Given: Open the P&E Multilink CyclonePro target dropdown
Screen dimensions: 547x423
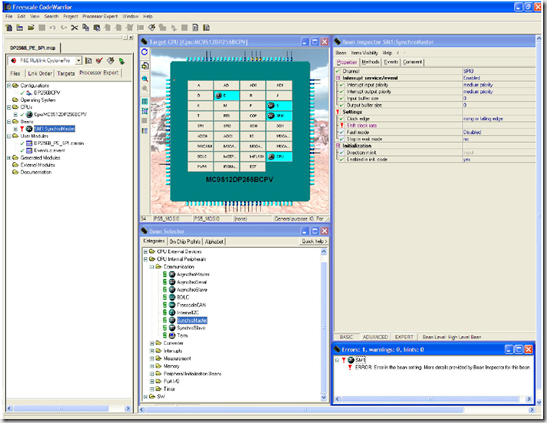Looking at the screenshot, I should (78, 61).
